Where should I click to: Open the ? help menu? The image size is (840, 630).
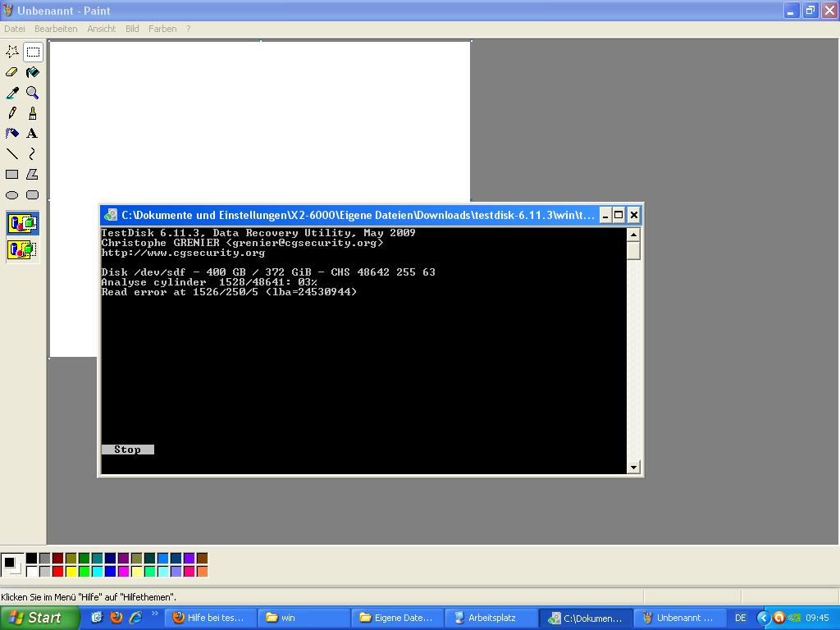click(x=188, y=29)
